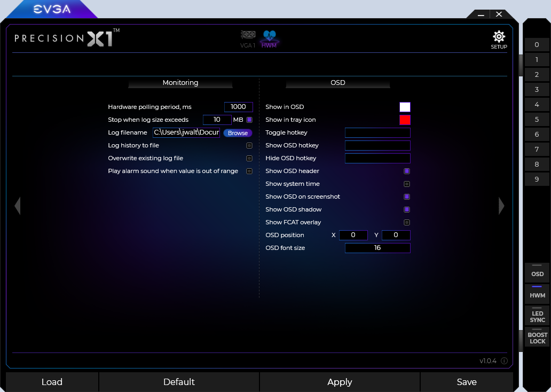
Task: Click the OSD position Y field
Action: (396, 235)
